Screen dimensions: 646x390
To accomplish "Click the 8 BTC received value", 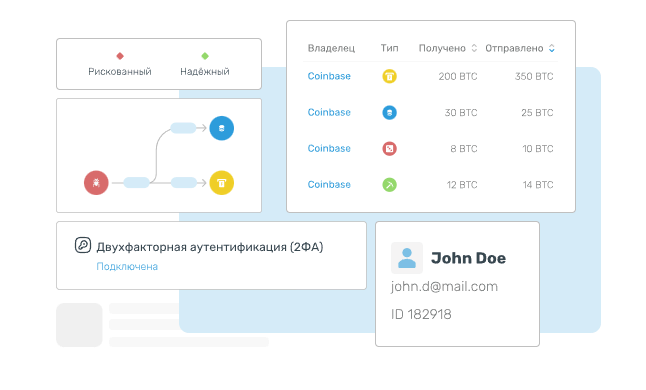I will (464, 148).
